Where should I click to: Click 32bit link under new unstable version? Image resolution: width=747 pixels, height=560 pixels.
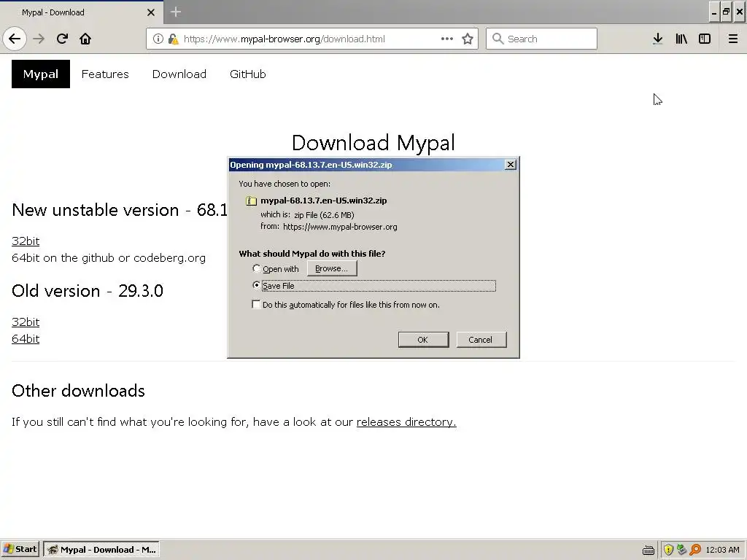(26, 241)
